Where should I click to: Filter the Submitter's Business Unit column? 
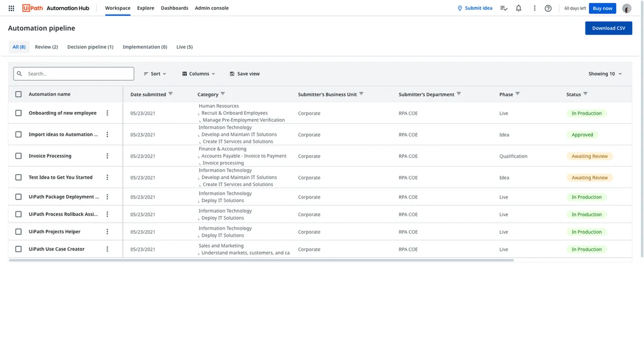click(x=361, y=94)
